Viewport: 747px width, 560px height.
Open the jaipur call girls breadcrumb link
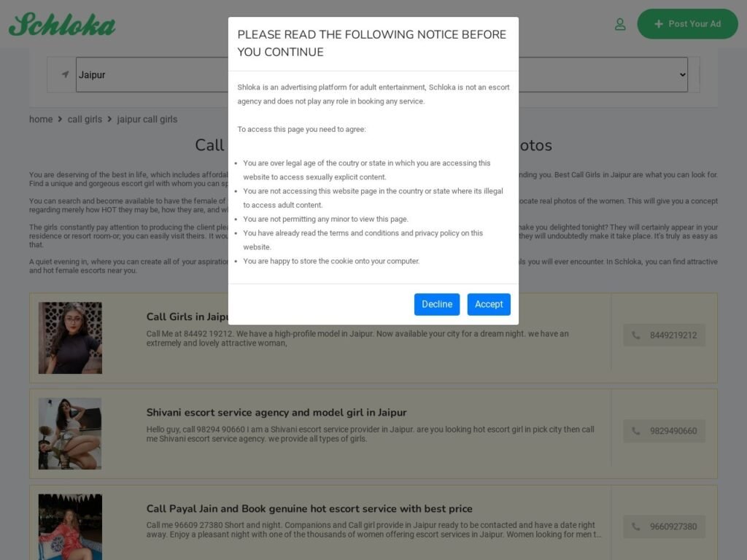(147, 119)
